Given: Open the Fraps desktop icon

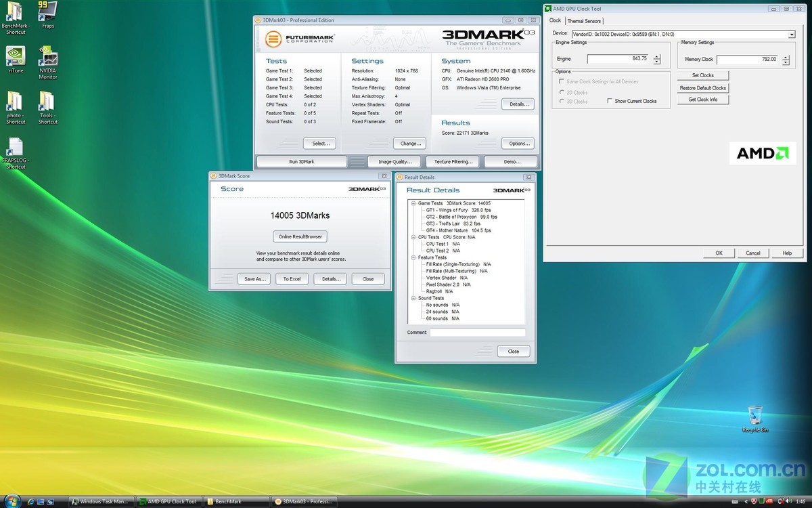Looking at the screenshot, I should coord(48,12).
